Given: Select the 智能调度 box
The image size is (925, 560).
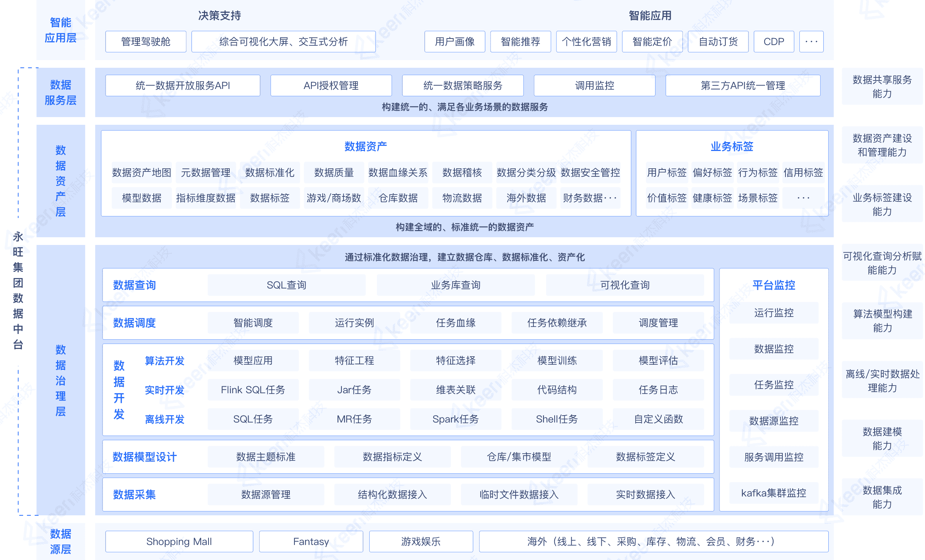Looking at the screenshot, I should (x=253, y=323).
